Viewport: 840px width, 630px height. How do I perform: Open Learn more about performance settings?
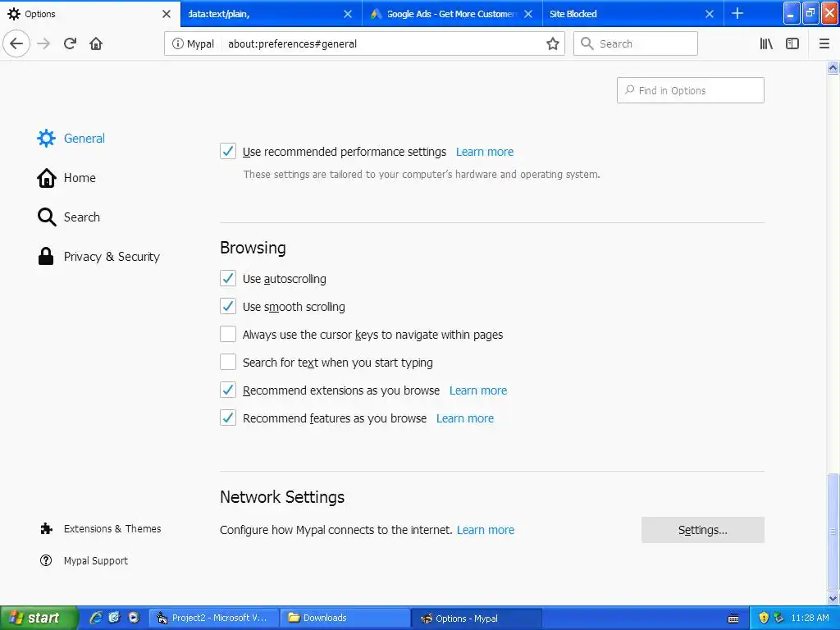(x=484, y=152)
